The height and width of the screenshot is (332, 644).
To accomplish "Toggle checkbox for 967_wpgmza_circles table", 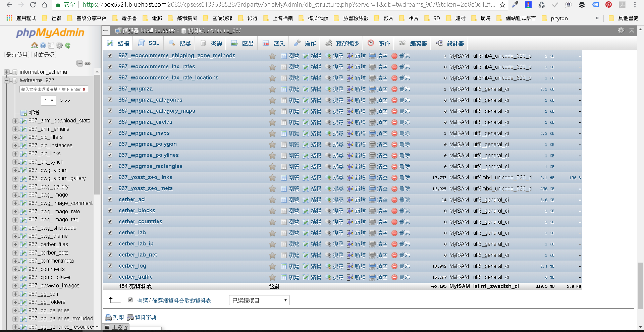I will (x=110, y=122).
